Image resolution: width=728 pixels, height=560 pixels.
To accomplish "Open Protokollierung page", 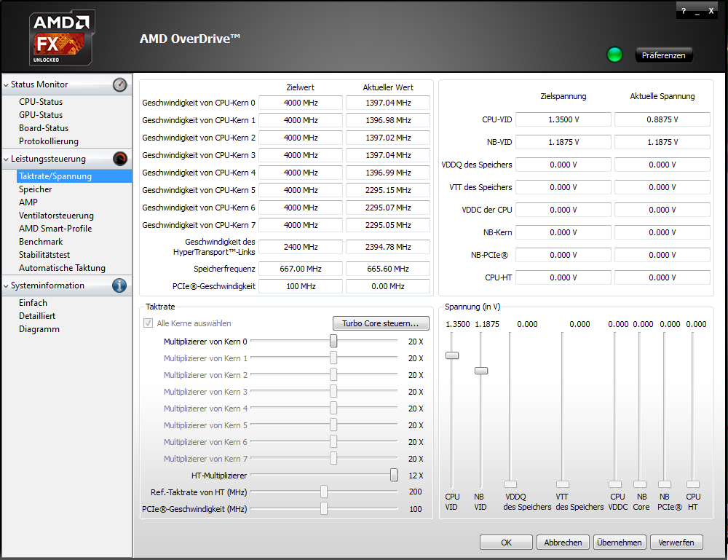I will pos(49,141).
